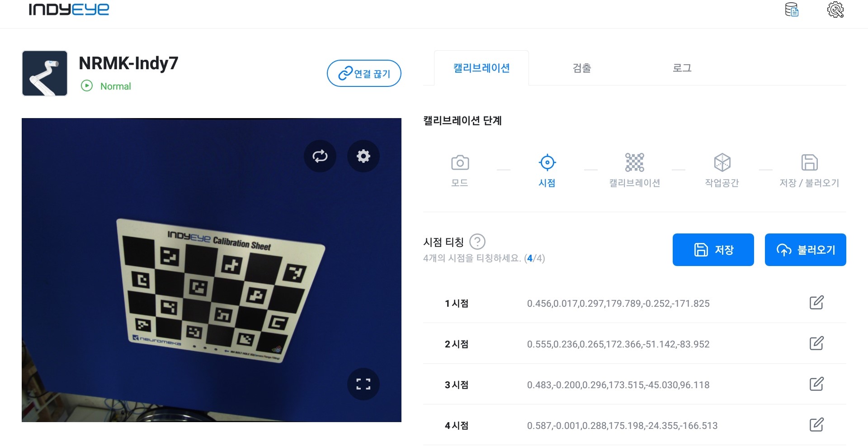Edit the 1시점 viewpoint entry
The image size is (868, 447).
pos(816,303)
